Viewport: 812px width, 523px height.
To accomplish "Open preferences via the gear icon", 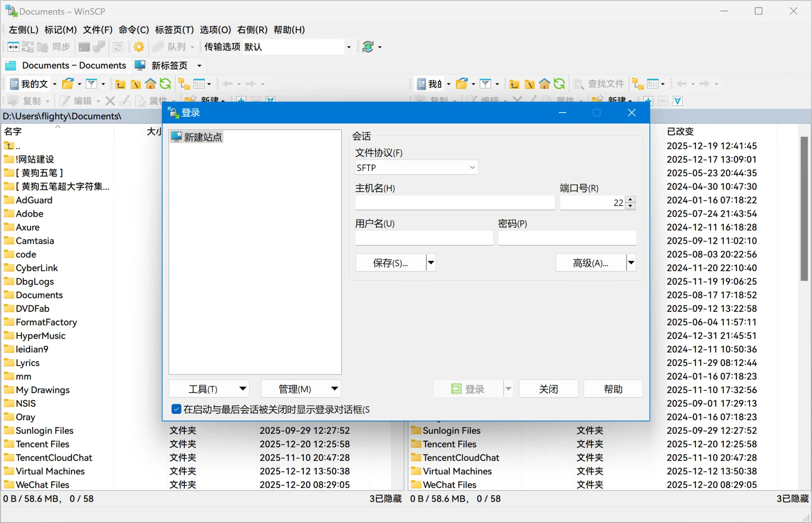I will click(x=139, y=47).
